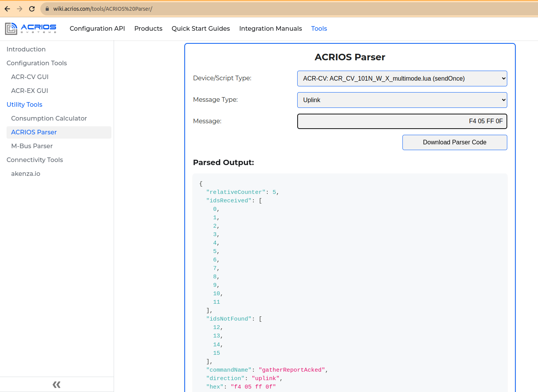Open the Device/Script Type dropdown
Screen dimensions: 538x392
click(402, 78)
